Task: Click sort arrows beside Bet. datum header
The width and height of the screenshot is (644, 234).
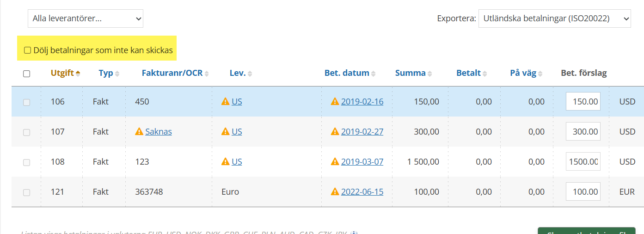Action: pyautogui.click(x=374, y=74)
